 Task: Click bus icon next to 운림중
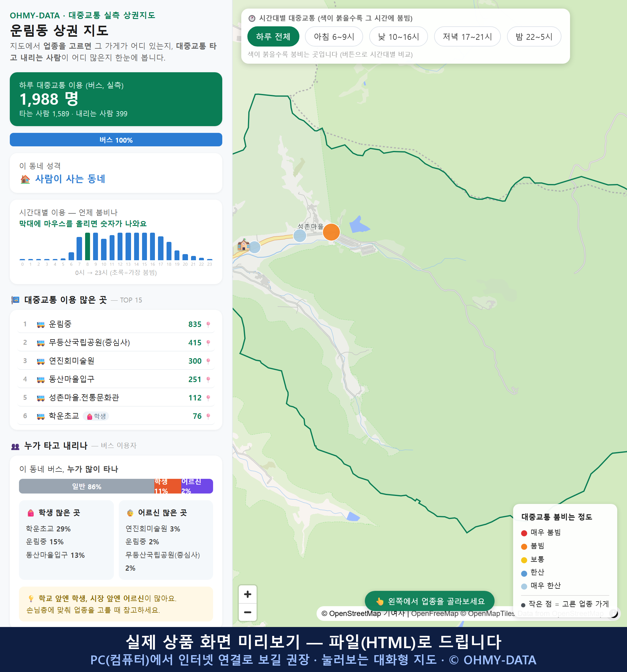tap(40, 325)
